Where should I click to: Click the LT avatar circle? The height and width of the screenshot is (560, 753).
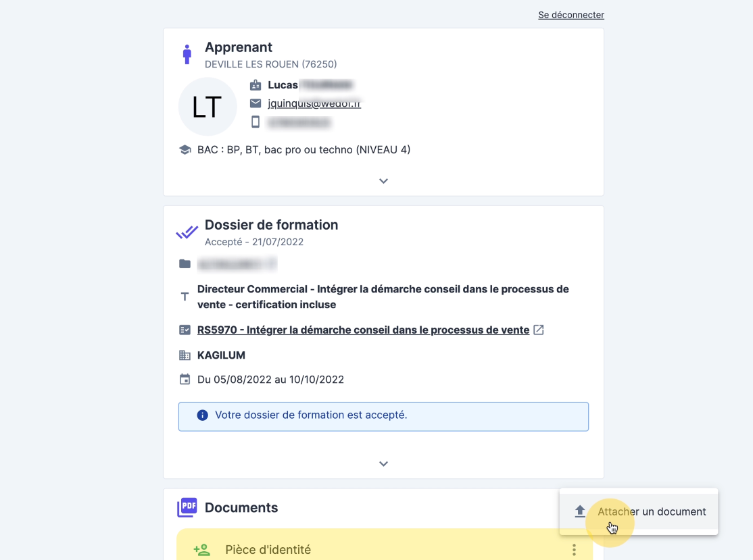tap(208, 107)
